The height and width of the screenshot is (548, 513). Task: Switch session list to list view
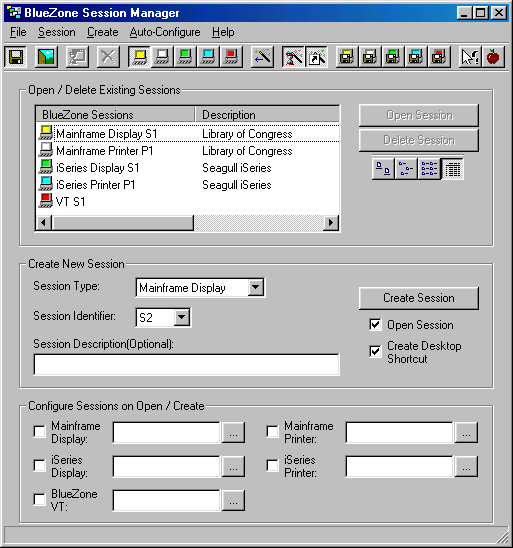point(429,169)
